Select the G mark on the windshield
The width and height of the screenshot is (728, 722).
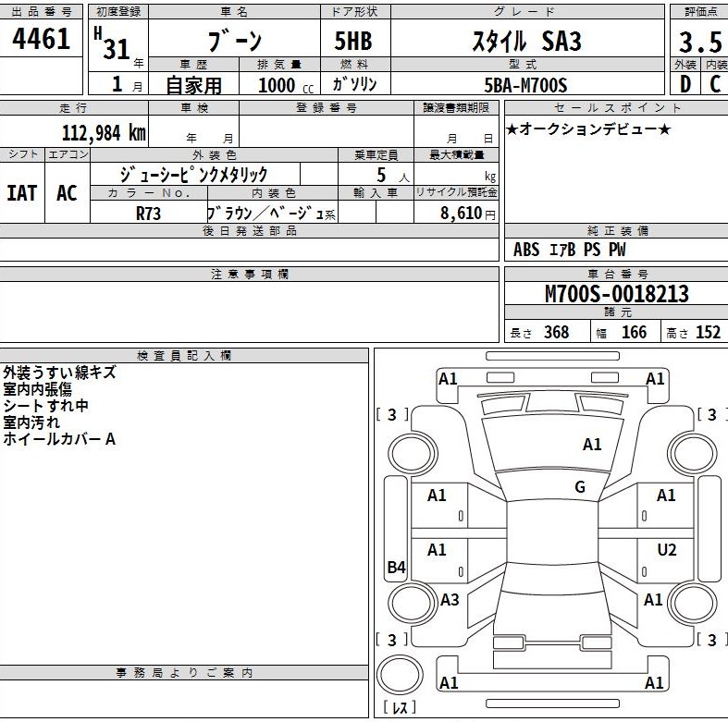click(x=580, y=487)
